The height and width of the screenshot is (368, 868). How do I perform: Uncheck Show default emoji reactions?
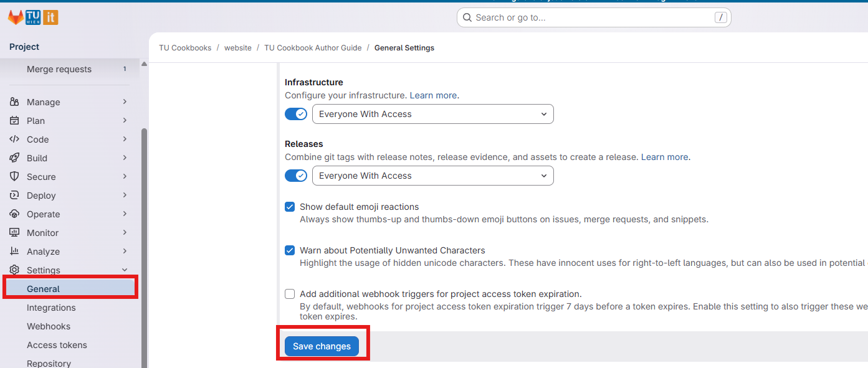point(290,207)
